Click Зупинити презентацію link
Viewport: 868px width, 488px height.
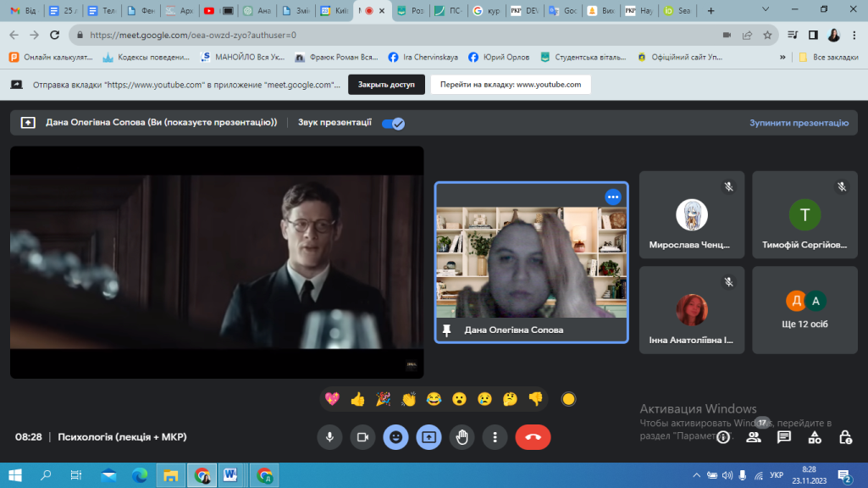coord(799,123)
